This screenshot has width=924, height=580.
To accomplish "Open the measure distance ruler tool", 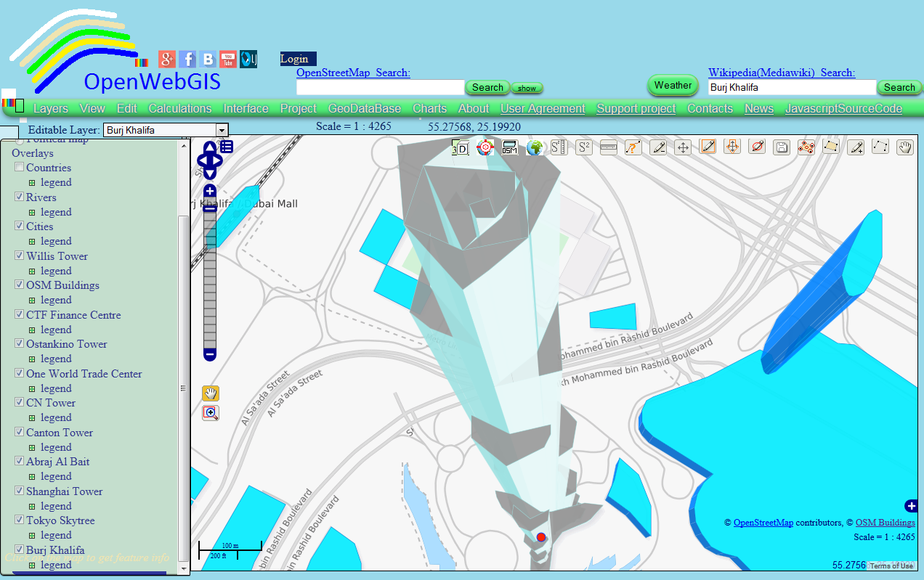I will click(x=609, y=147).
